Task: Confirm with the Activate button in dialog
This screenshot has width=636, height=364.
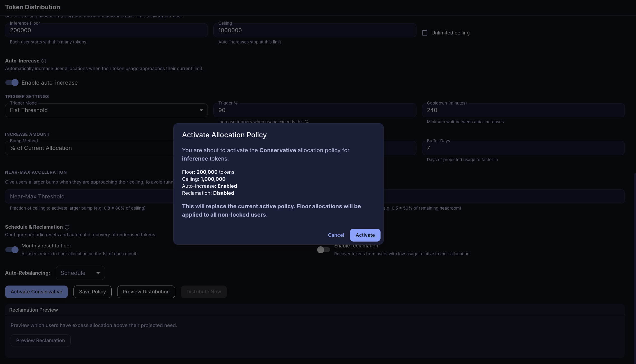Action: click(365, 235)
